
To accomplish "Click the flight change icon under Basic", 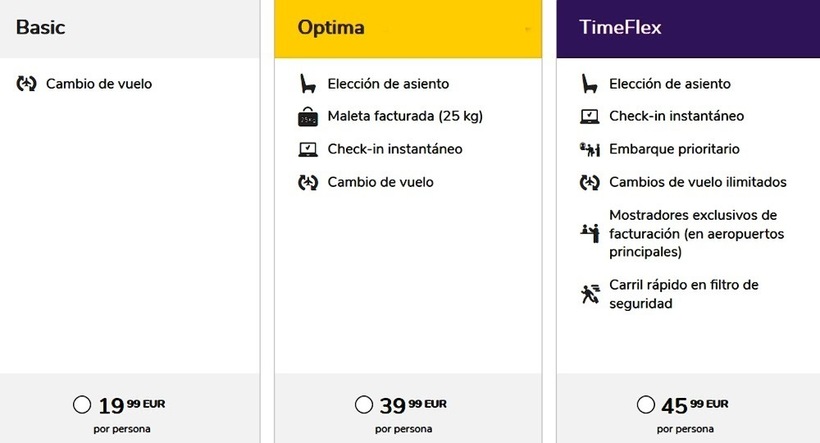I will [x=27, y=84].
